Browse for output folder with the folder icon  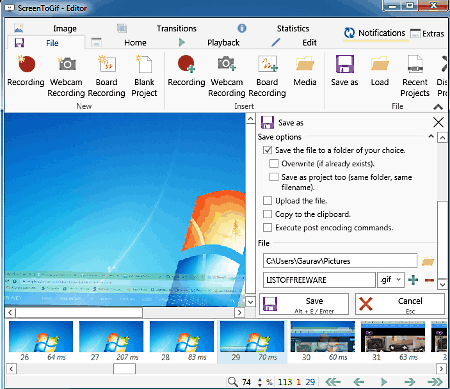pyautogui.click(x=428, y=261)
